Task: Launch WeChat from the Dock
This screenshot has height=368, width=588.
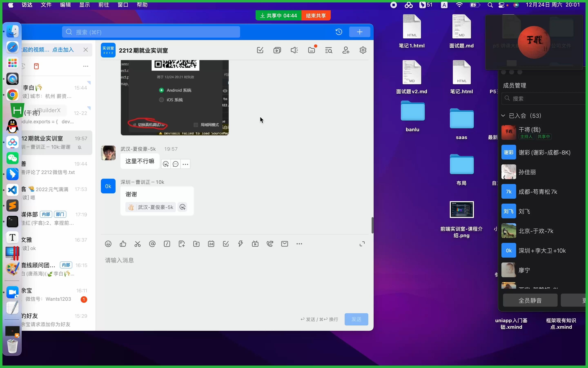Action: coord(12,158)
